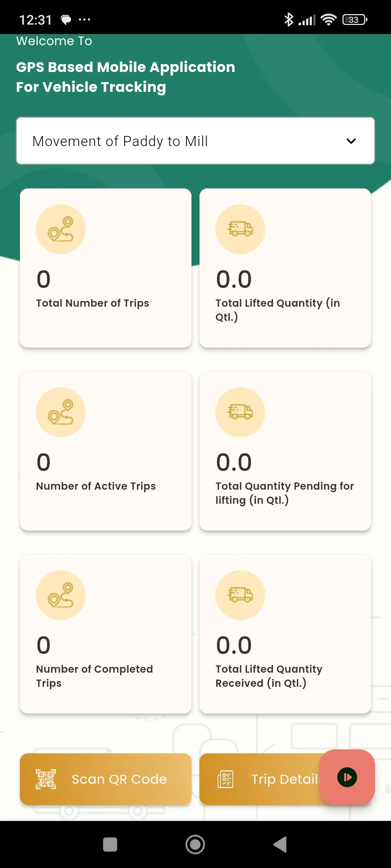Select the Number of Active Trips label
This screenshot has height=868, width=391.
(x=96, y=486)
